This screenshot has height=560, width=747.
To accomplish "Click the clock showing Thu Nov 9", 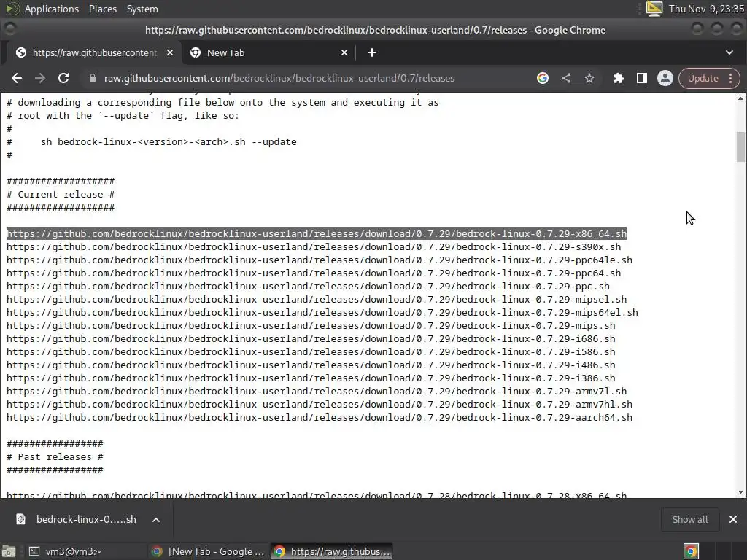I will click(x=706, y=9).
